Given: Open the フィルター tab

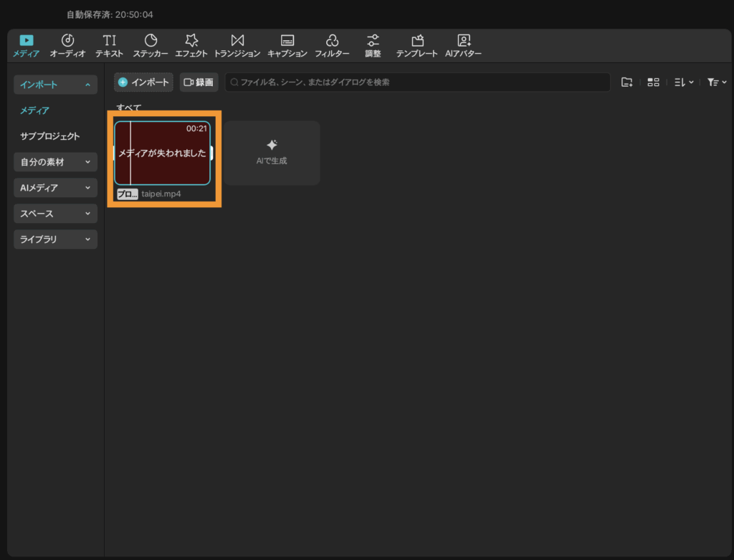Looking at the screenshot, I should (x=332, y=46).
